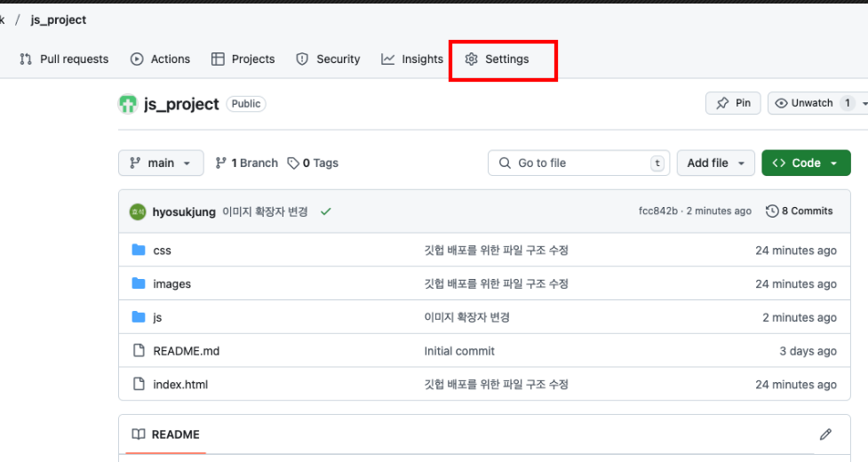This screenshot has height=462, width=868.
Task: Click the index.html file icon
Action: [139, 384]
